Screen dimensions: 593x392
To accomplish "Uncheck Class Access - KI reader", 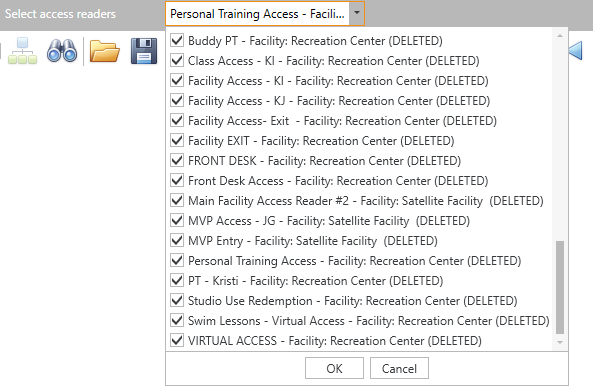I will tap(177, 60).
